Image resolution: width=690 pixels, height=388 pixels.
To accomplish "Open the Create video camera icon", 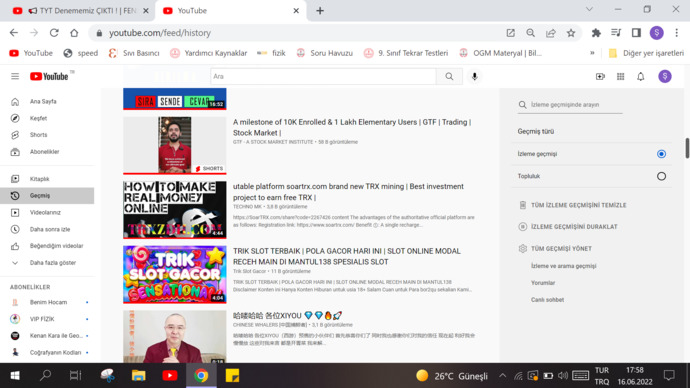I will point(600,77).
